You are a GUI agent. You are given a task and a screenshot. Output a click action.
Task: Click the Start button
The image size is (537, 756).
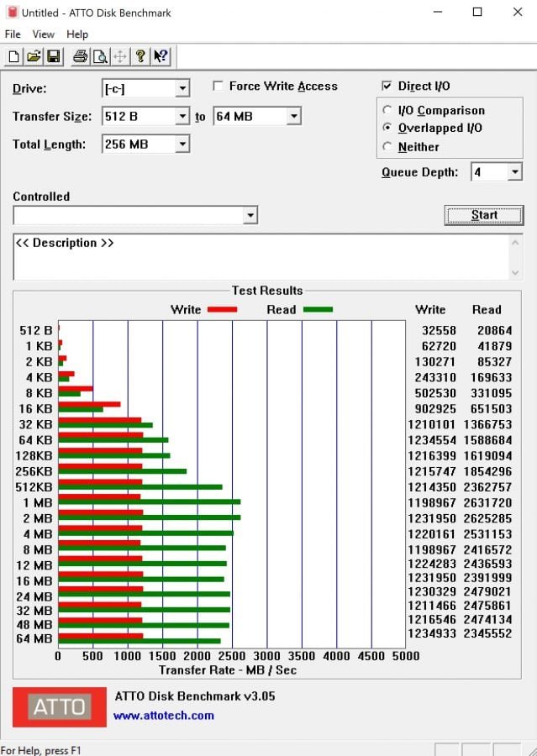484,215
